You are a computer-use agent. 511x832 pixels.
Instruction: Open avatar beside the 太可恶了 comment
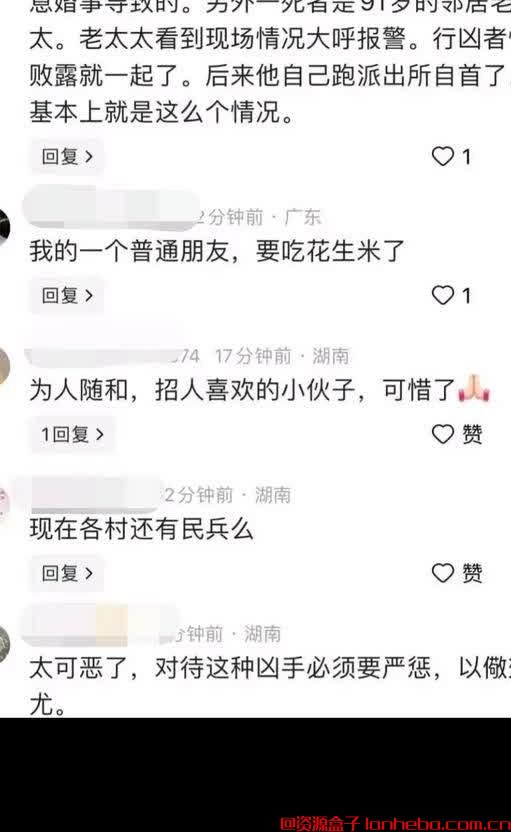click(5, 644)
